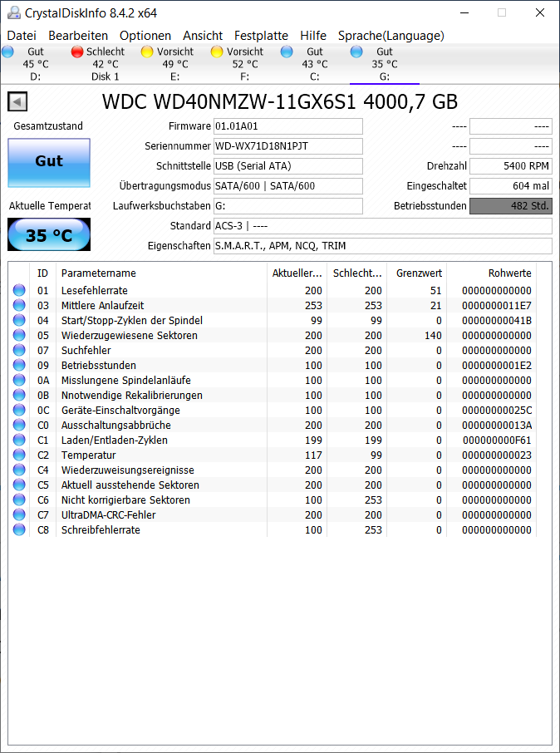Image resolution: width=560 pixels, height=753 pixels.
Task: Minimize the CrystalDiskInfo window
Action: (x=464, y=12)
